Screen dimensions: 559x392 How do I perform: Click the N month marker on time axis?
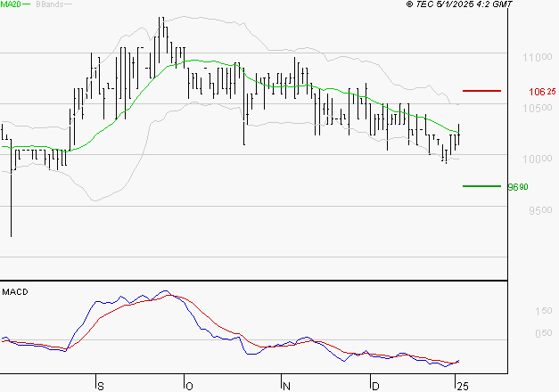coord(286,386)
